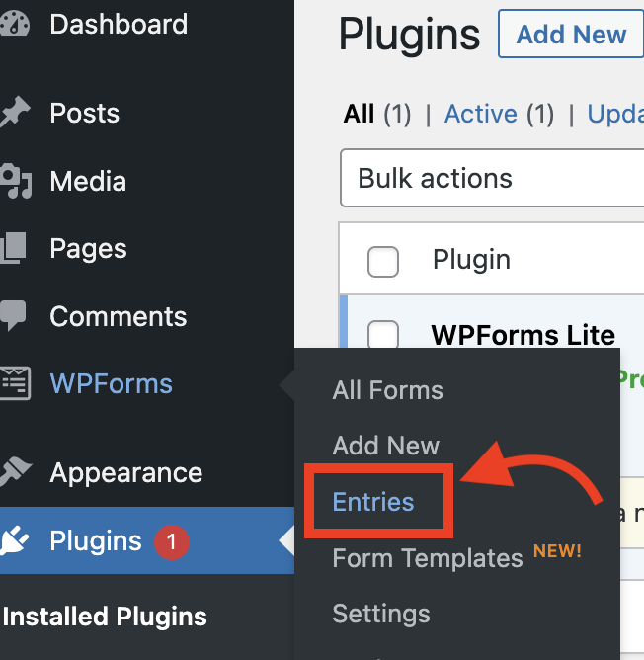Click the Posts pushpin icon
This screenshot has height=660, width=644.
coord(14,112)
